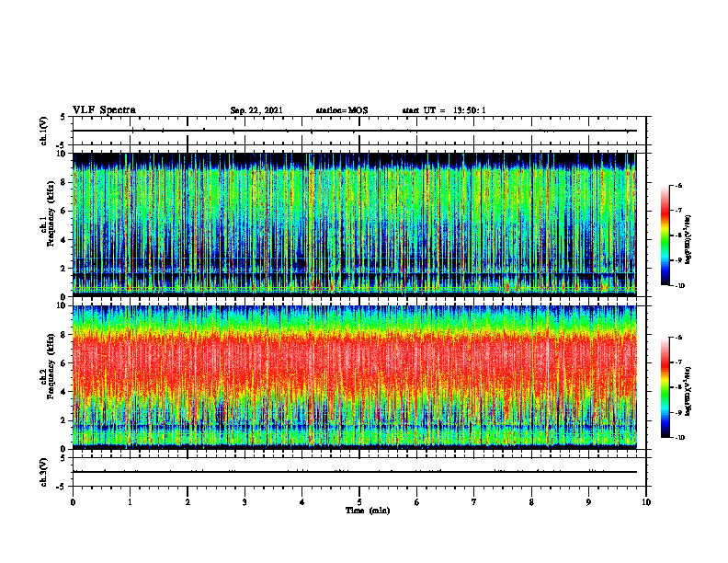Select the log(PSD) label beside ch.1 colorbar
This screenshot has height=563, width=728.
(688, 240)
